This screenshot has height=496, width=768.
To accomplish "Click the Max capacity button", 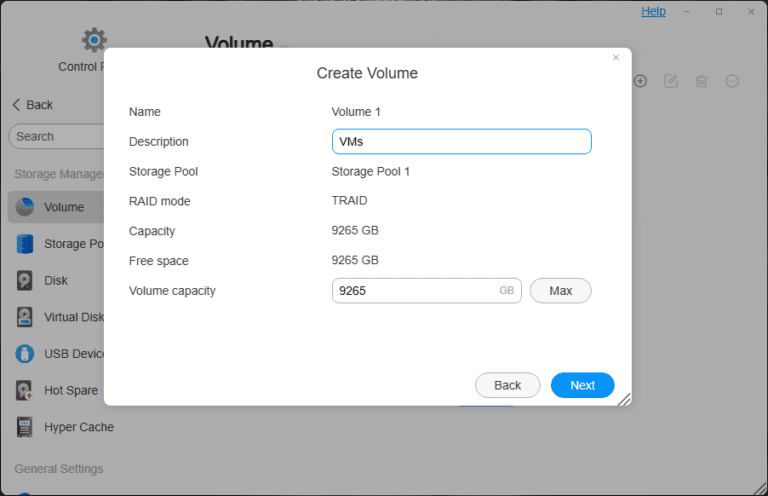I will (x=560, y=291).
